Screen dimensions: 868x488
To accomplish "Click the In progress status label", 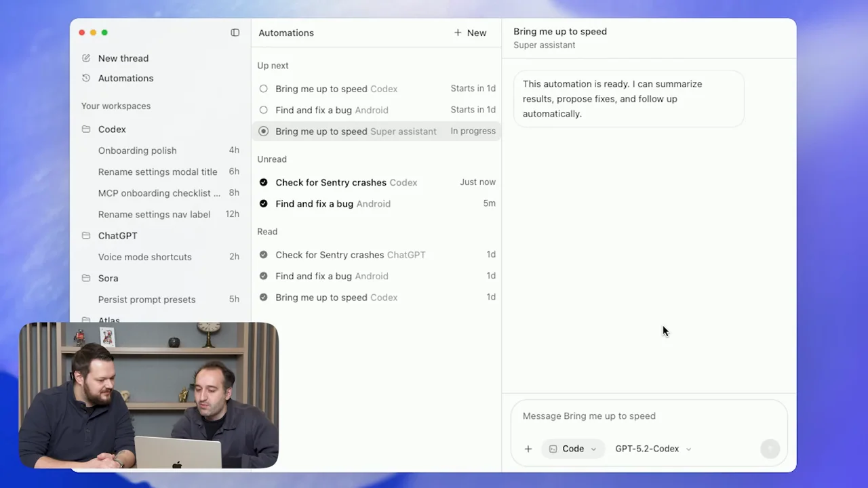I will pyautogui.click(x=473, y=131).
